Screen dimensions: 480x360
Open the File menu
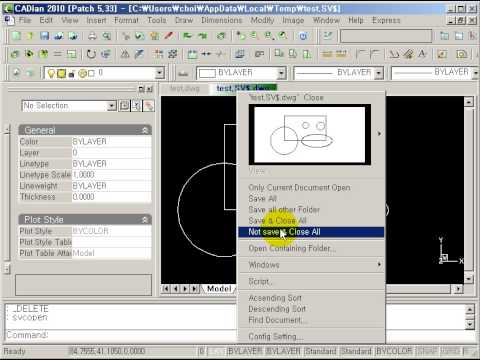click(25, 20)
